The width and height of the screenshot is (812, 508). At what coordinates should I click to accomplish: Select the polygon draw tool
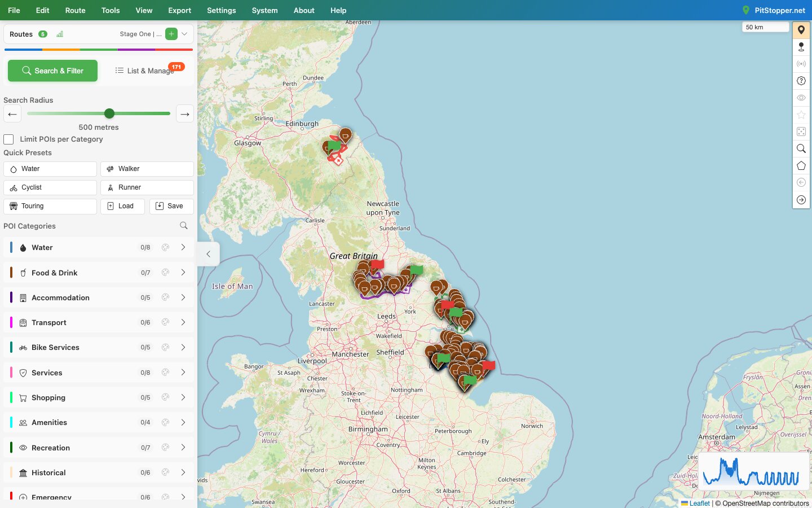[801, 165]
